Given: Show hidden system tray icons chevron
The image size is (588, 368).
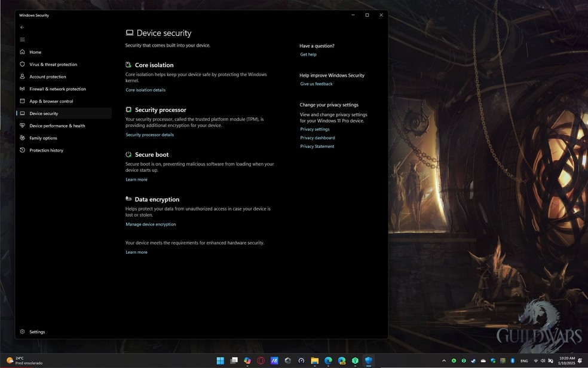Looking at the screenshot, I should [x=443, y=361].
